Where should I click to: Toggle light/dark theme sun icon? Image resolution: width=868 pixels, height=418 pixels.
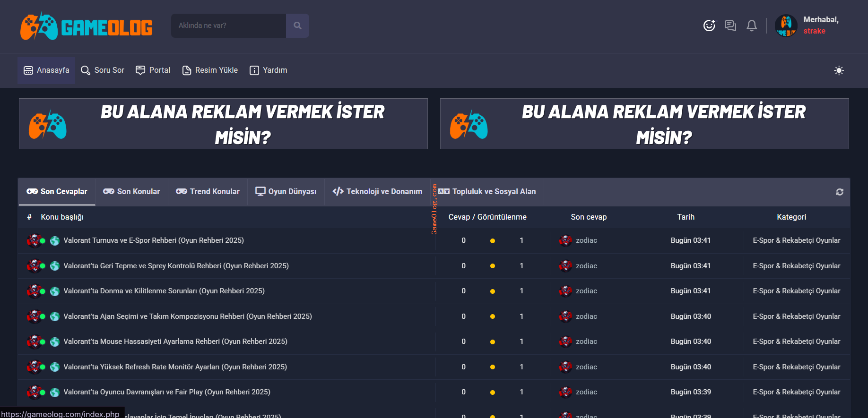(839, 70)
